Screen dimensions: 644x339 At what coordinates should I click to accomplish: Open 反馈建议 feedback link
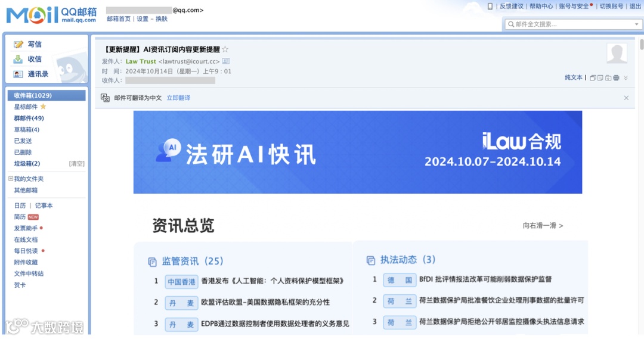coord(512,6)
